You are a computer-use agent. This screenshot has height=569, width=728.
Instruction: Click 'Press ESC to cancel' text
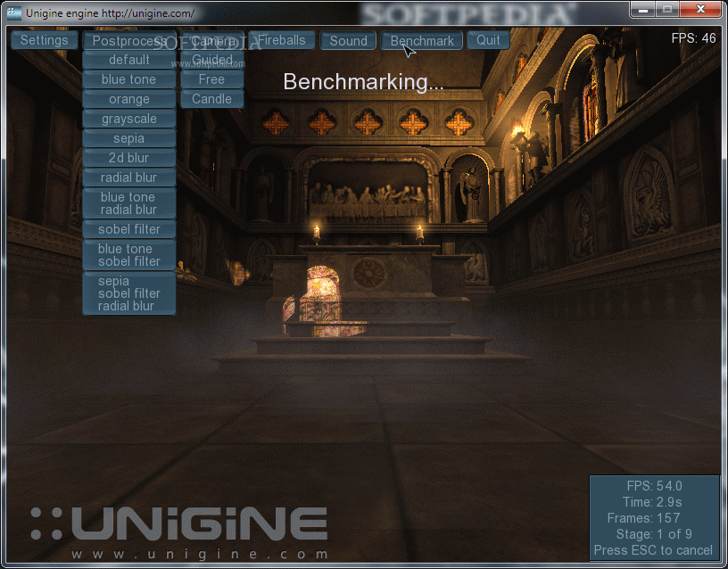click(653, 550)
